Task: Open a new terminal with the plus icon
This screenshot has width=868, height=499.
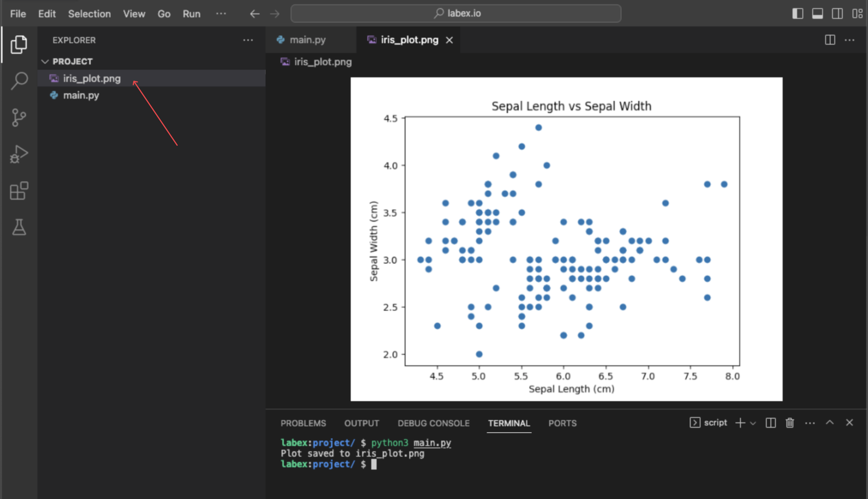Action: pyautogui.click(x=739, y=423)
